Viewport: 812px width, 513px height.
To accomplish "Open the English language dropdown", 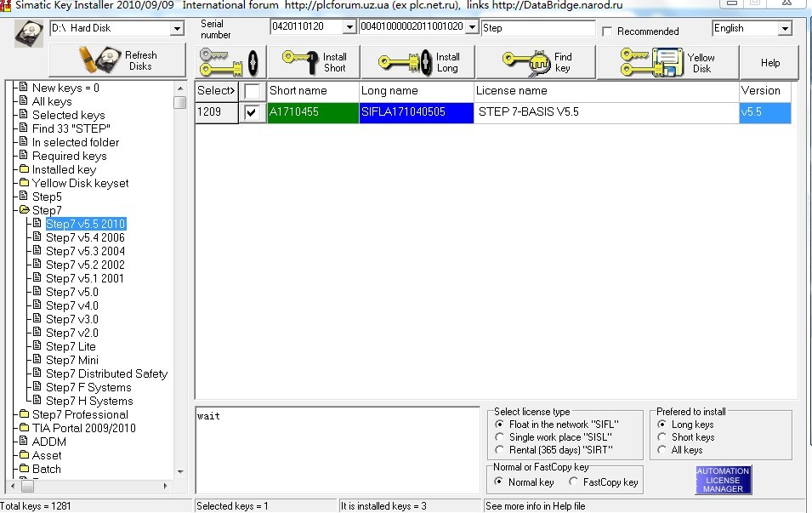I will tap(785, 29).
